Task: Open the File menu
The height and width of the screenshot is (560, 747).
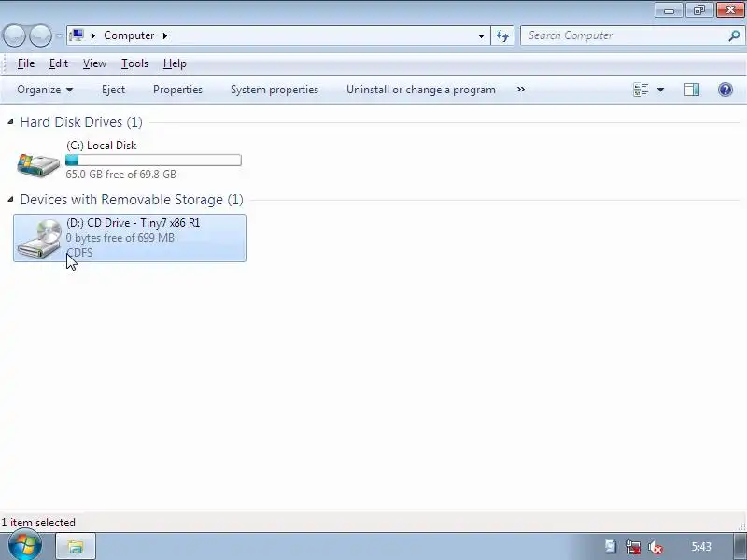Action: point(26,63)
